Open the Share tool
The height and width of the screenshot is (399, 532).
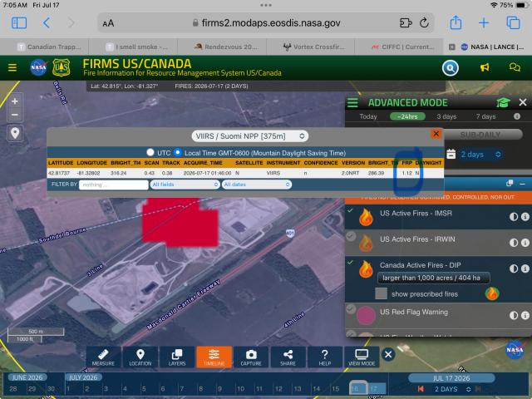point(288,357)
